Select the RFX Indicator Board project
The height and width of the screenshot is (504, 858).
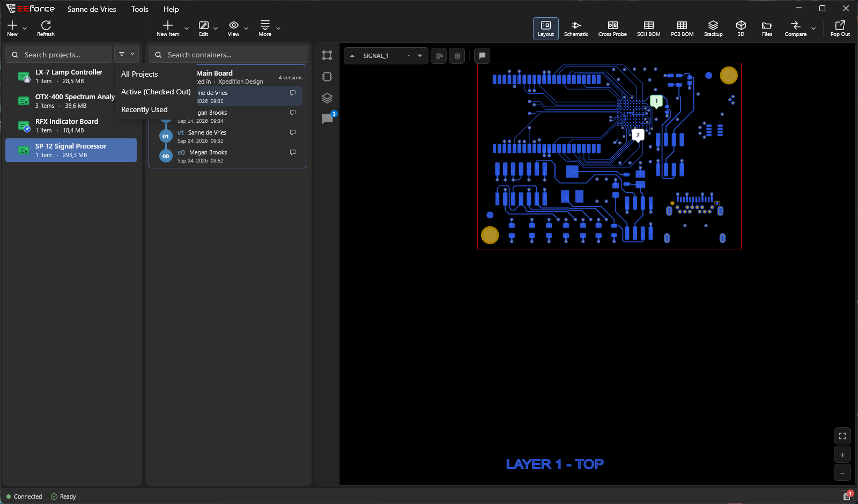(x=71, y=125)
